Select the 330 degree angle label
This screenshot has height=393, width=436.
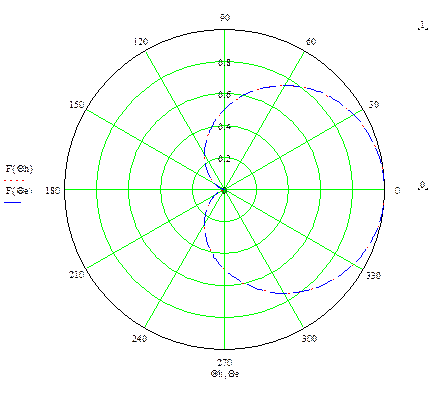click(373, 275)
